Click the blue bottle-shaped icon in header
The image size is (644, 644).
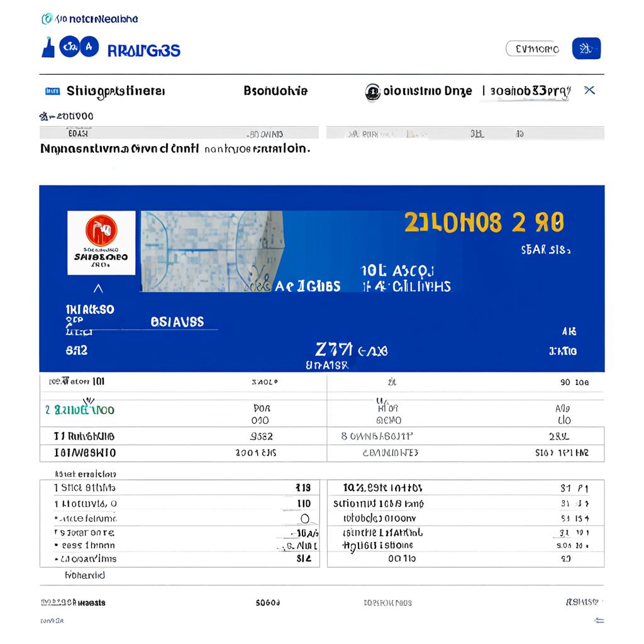(x=48, y=48)
